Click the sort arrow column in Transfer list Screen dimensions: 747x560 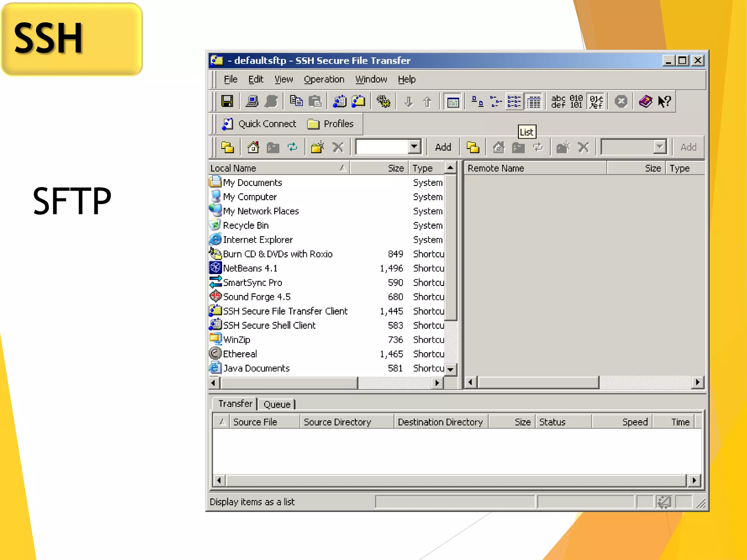point(222,422)
